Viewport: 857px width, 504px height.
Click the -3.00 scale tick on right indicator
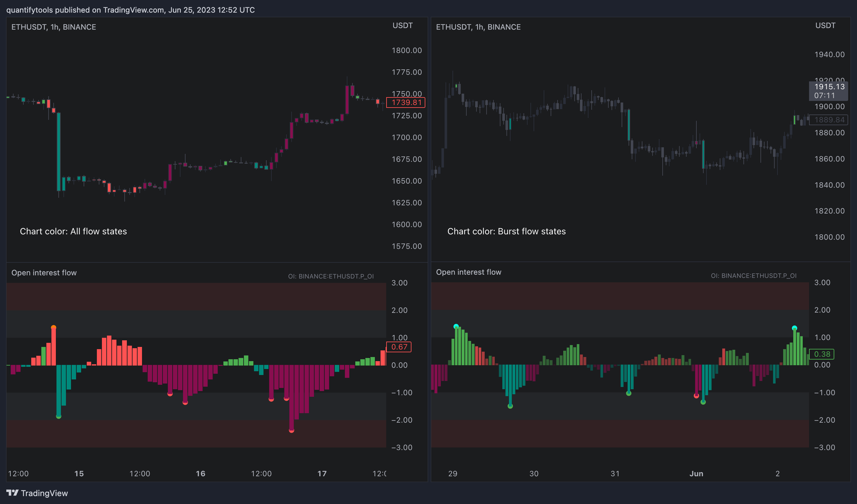[x=824, y=447]
